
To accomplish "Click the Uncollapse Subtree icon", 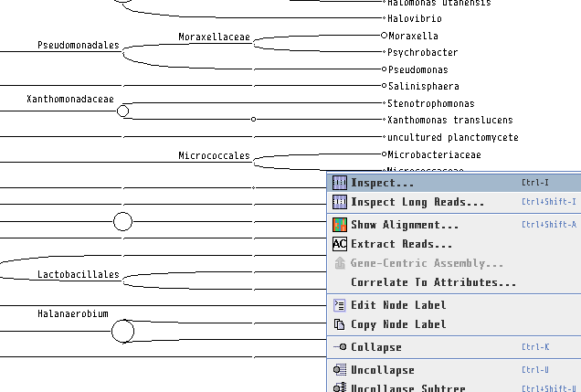I will click(340, 387).
